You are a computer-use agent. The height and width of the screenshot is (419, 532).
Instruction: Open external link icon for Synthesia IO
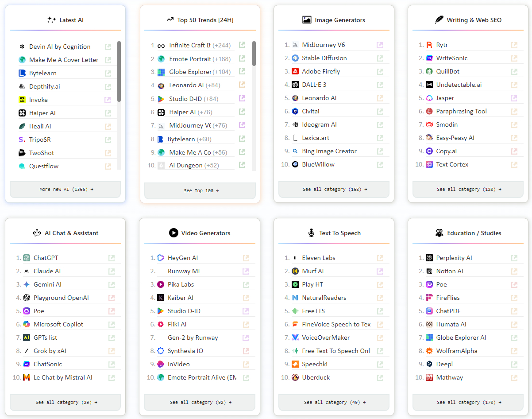[x=246, y=351]
